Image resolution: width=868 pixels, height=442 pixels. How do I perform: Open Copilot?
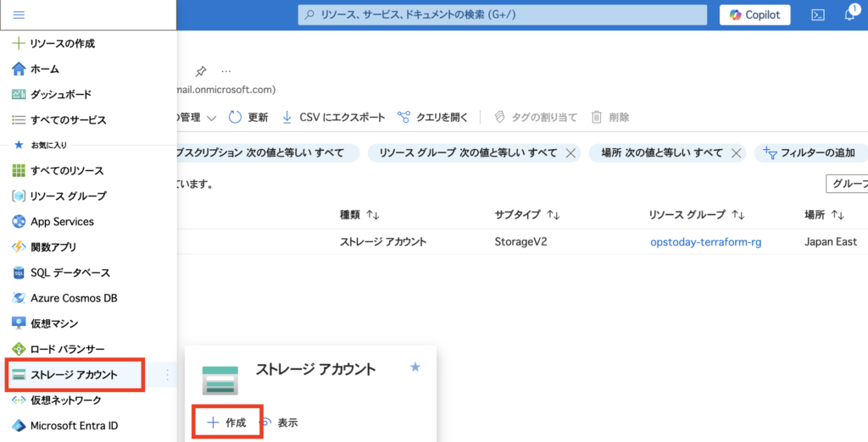[x=755, y=15]
